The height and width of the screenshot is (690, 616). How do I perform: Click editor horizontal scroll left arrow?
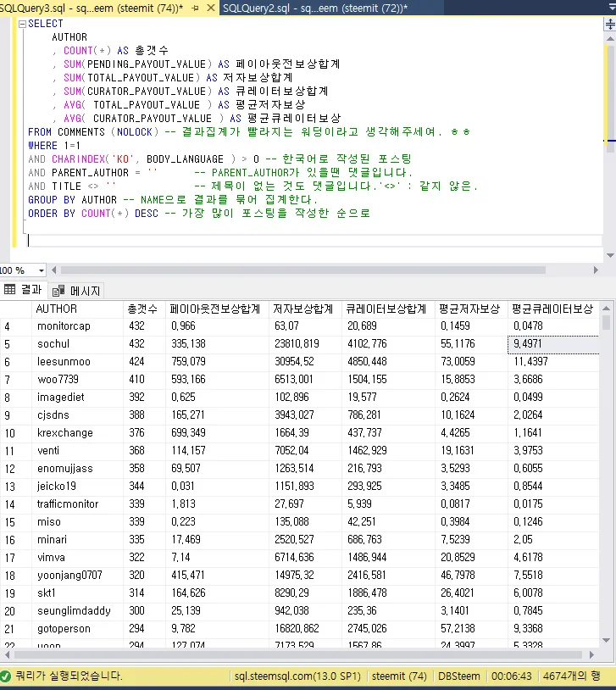pyautogui.click(x=53, y=270)
